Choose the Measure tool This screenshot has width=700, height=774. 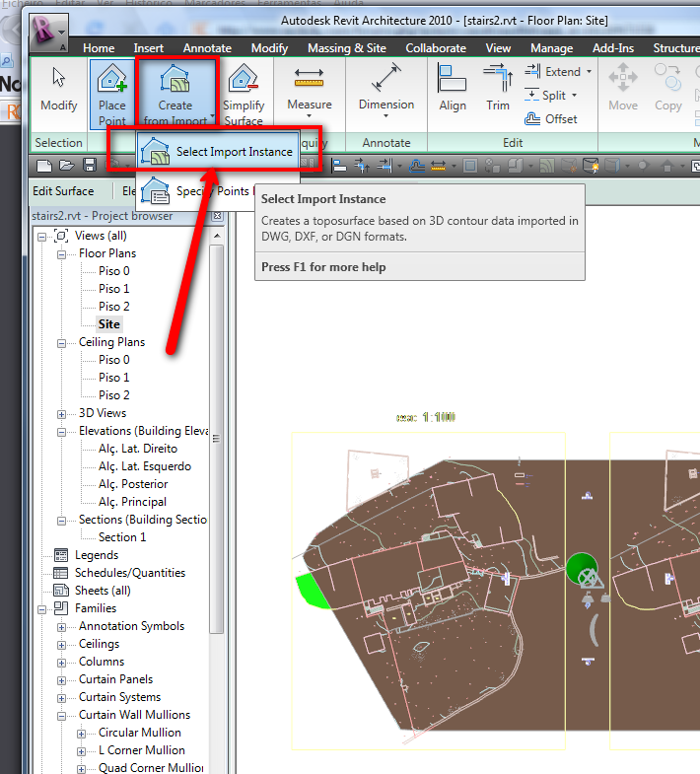coord(310,91)
